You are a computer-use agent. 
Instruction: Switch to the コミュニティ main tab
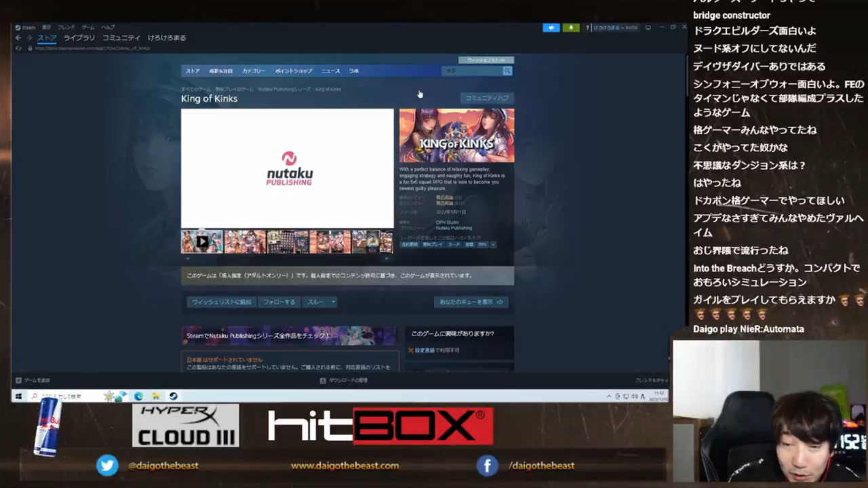tap(121, 38)
